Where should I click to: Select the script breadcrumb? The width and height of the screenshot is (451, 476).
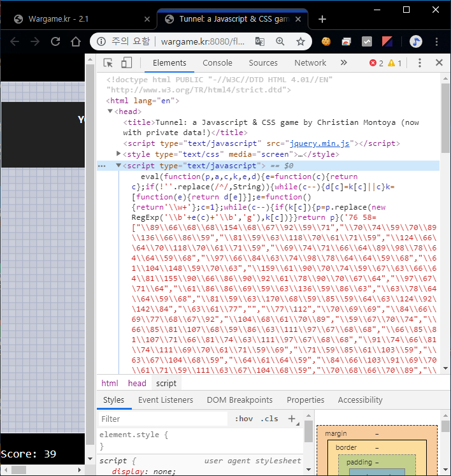(166, 384)
